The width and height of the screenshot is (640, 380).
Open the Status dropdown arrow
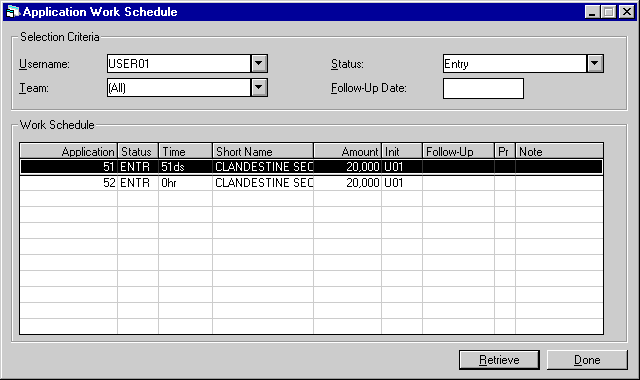click(x=595, y=64)
